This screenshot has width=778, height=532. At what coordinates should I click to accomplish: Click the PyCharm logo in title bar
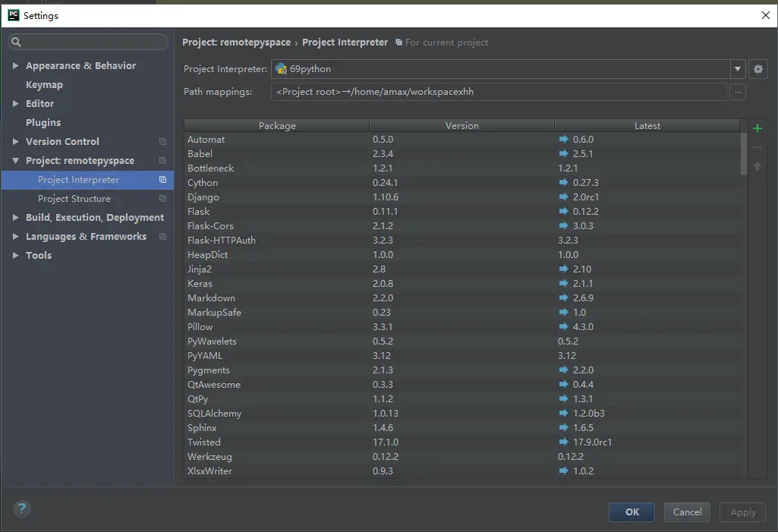pos(14,15)
